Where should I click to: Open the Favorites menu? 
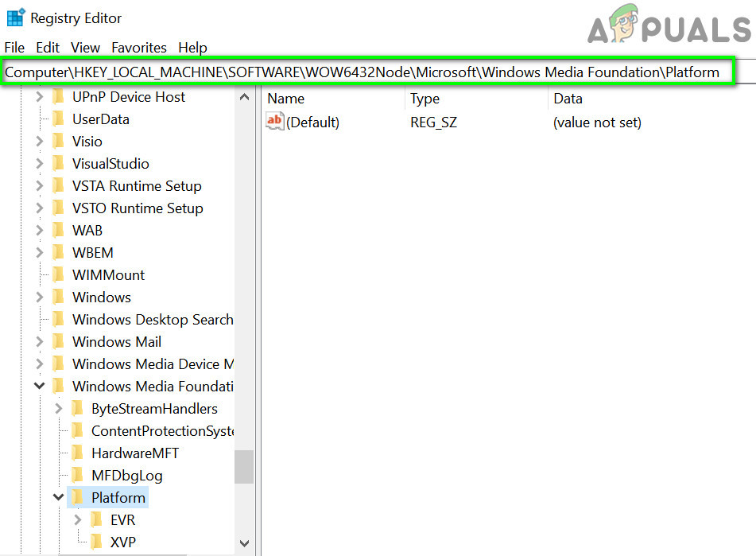pos(139,47)
